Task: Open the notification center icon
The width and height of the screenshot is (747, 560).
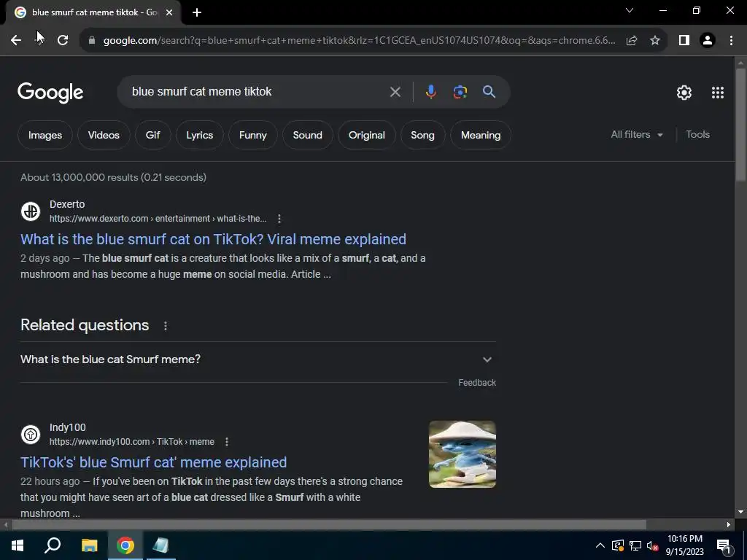Action: tap(723, 545)
